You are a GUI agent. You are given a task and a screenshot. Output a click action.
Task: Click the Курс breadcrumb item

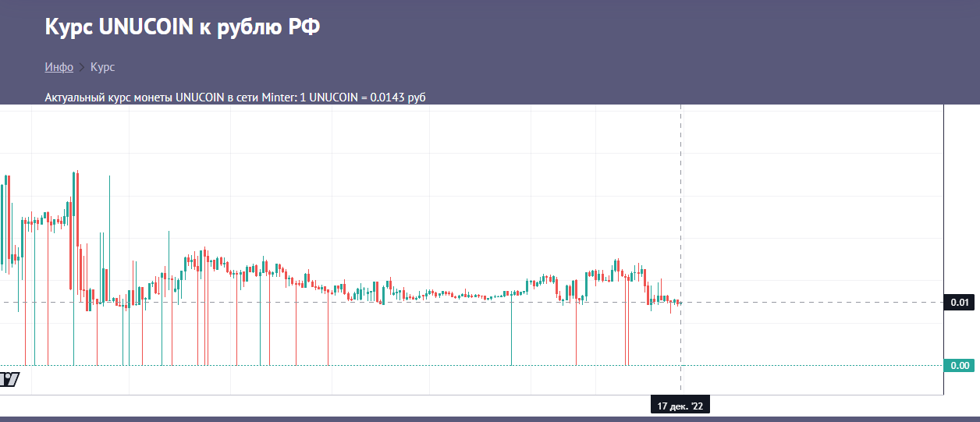coord(102,67)
